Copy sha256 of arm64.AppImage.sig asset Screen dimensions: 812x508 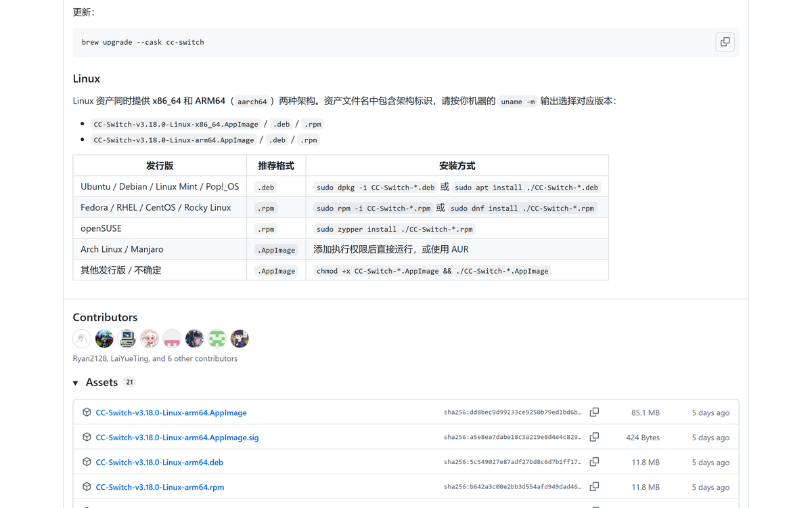tap(594, 437)
